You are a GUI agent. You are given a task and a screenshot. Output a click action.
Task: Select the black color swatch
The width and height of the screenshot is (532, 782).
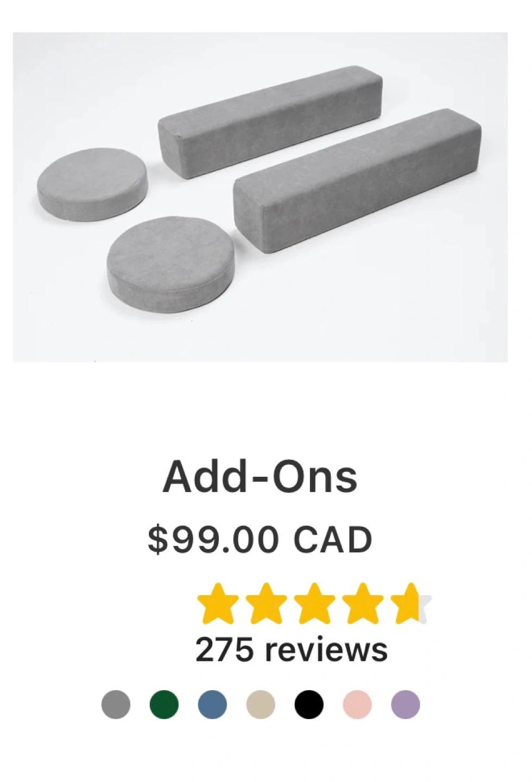309,704
